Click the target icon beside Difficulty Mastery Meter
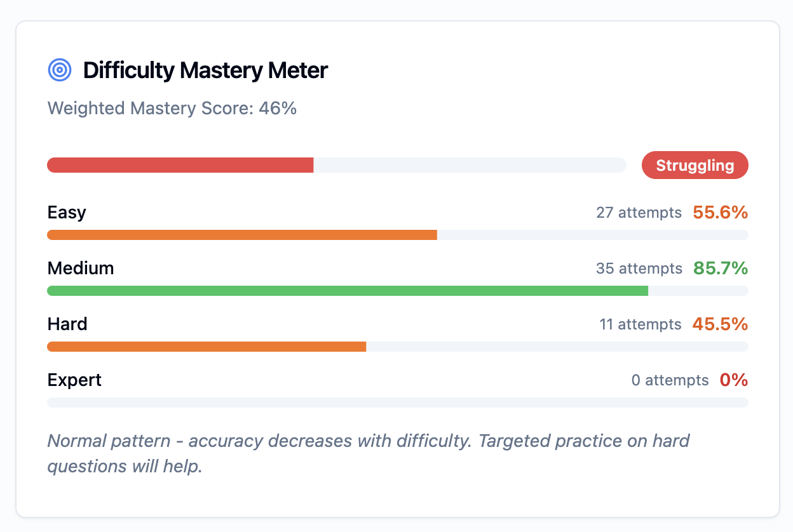The image size is (793, 532). (x=60, y=70)
